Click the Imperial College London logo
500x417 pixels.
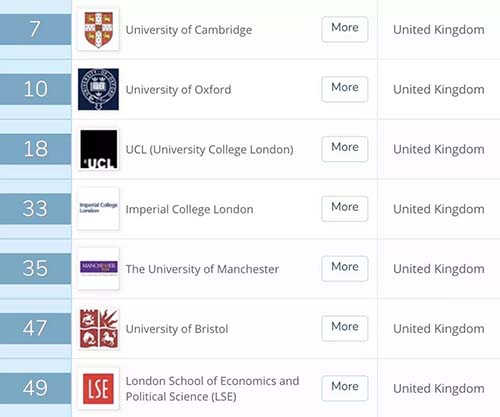point(98,209)
